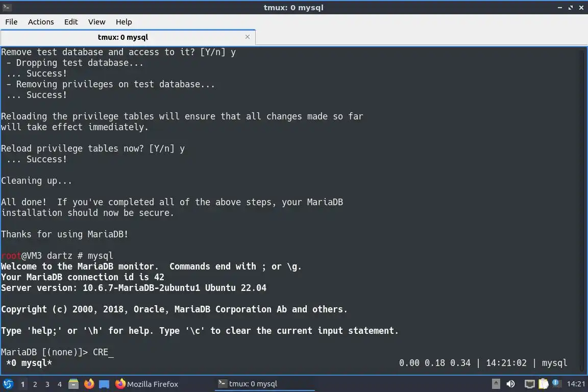Viewport: 588px width, 392px height.
Task: Click 'Dropping test database...' line
Action: 75,63
